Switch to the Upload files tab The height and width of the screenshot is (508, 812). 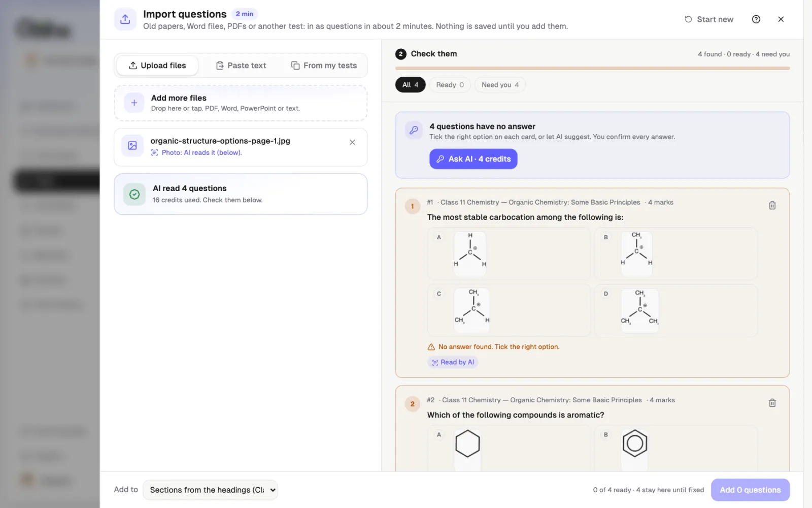click(x=157, y=66)
